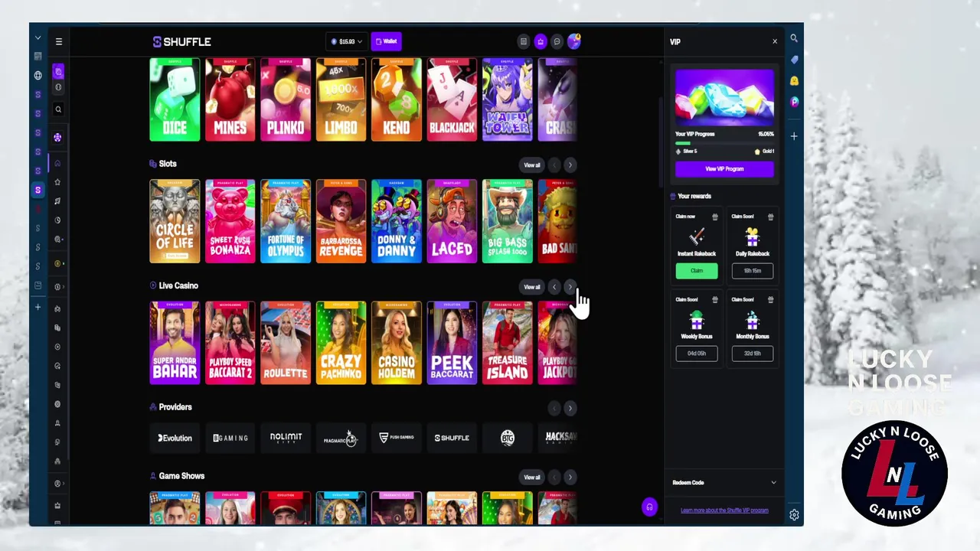Add a new tab with plus icon
This screenshot has width=980, height=551.
[38, 307]
